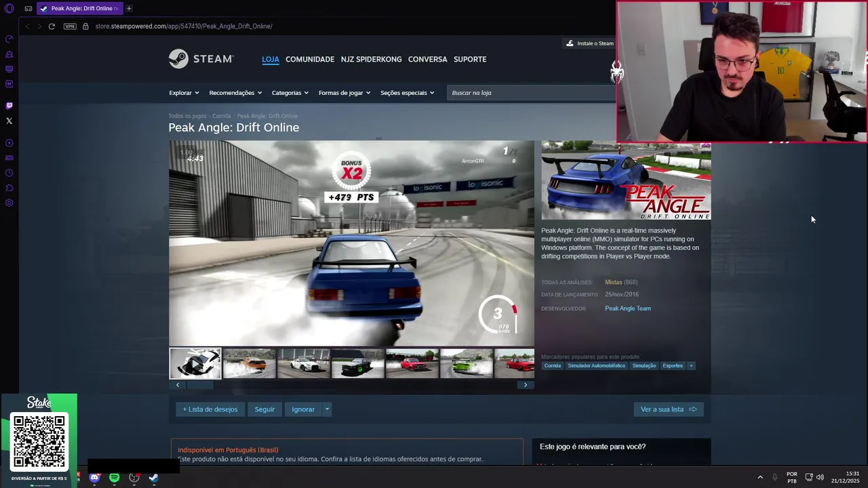Open the LOJA menu

tap(271, 60)
